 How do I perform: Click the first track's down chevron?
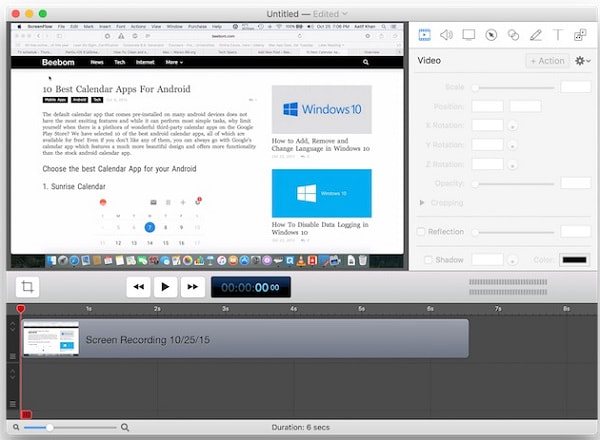13,330
